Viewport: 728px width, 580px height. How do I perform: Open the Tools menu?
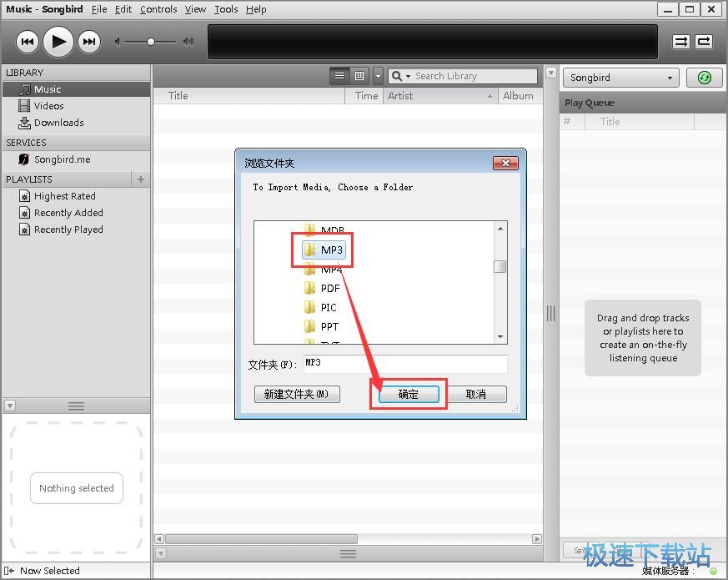(225, 9)
